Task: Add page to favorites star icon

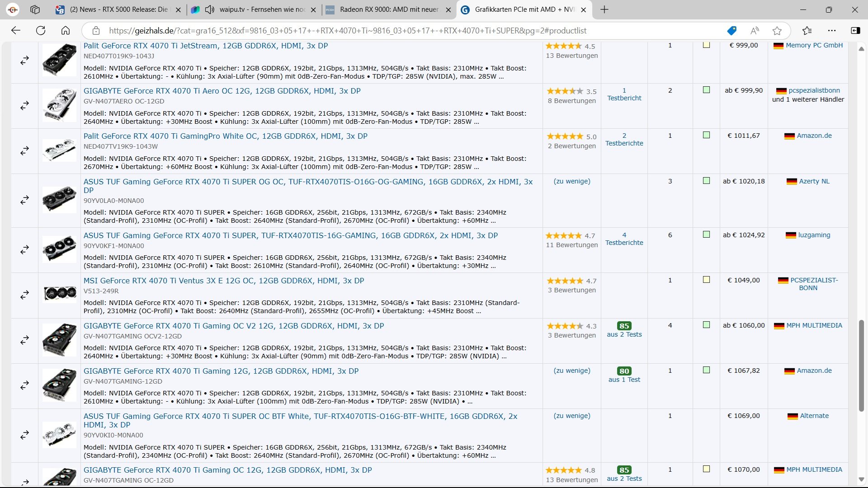Action: pyautogui.click(x=777, y=31)
